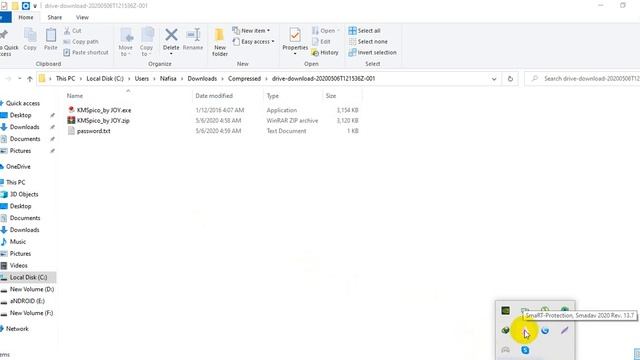Image resolution: width=640 pixels, height=360 pixels.
Task: Click Compressed breadcrumb segment
Action: point(244,78)
